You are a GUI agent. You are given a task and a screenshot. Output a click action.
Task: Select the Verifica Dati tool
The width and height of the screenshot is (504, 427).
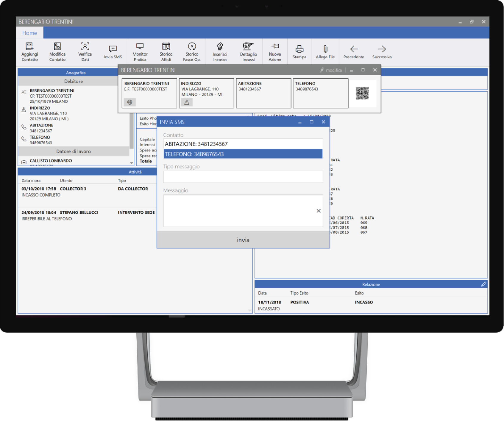85,51
